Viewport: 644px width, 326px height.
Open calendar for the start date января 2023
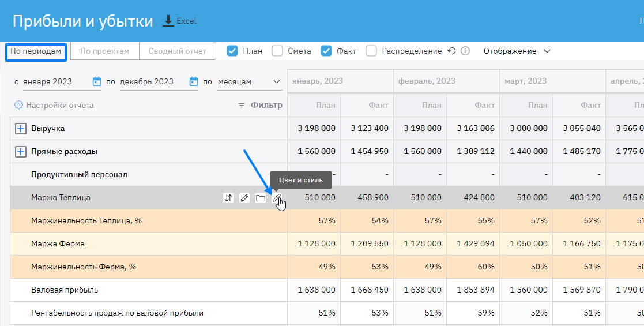pos(96,81)
